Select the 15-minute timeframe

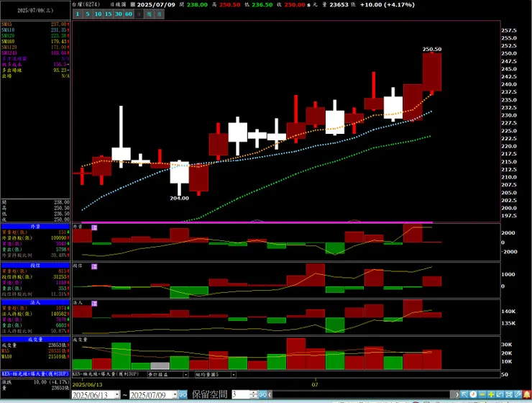[109, 14]
